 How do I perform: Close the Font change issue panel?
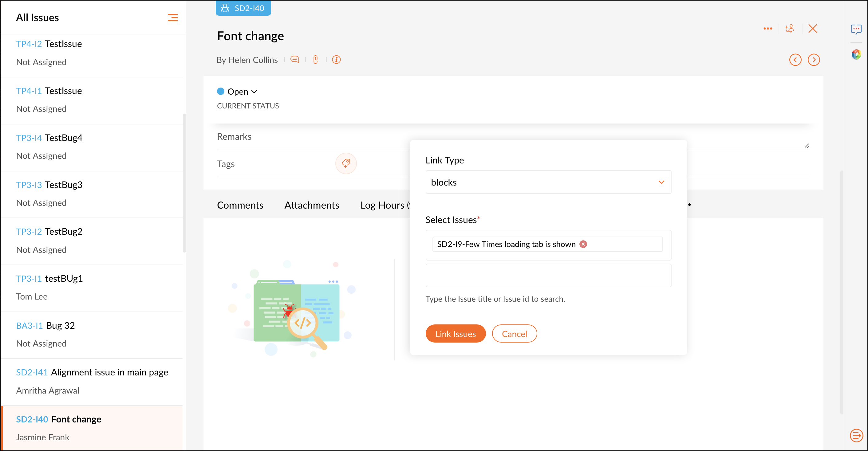pos(813,29)
